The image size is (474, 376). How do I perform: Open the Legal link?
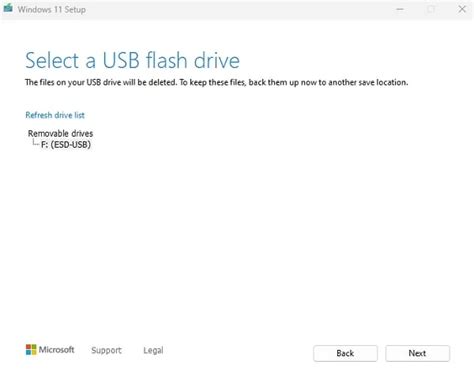(x=153, y=350)
